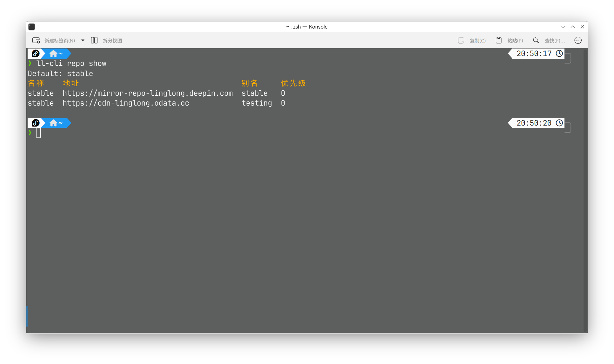Click the 地址 column header
Screen dimensions: 614x364
[70, 83]
